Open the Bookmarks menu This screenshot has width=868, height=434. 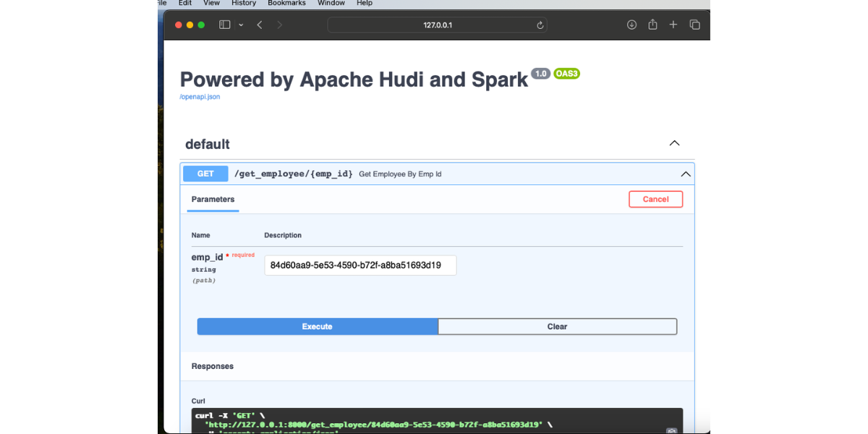286,3
